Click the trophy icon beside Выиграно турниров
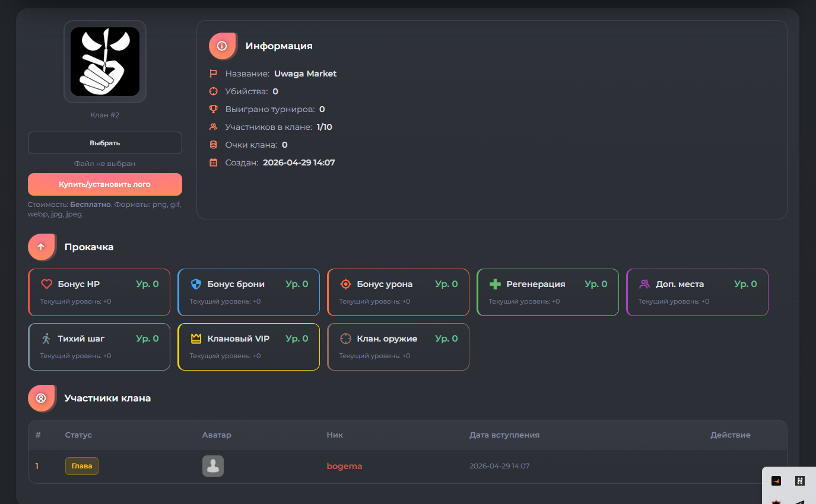Image resolution: width=816 pixels, height=504 pixels. click(x=214, y=109)
